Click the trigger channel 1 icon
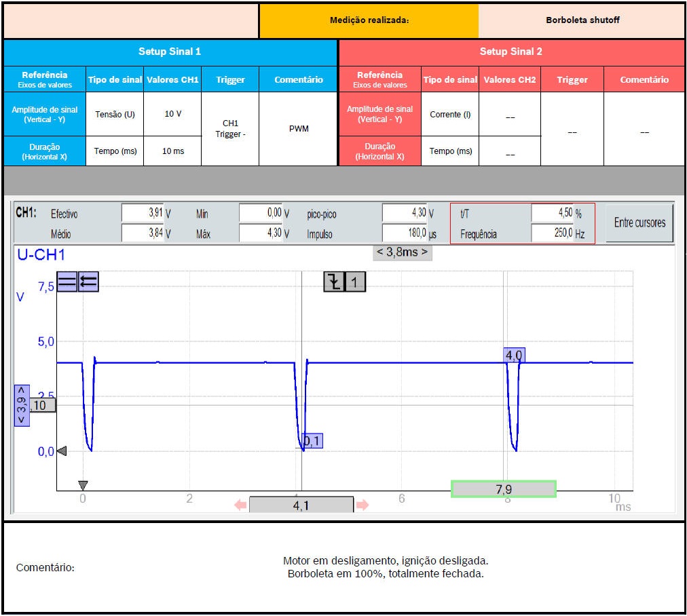The width and height of the screenshot is (687, 616). pyautogui.click(x=355, y=282)
